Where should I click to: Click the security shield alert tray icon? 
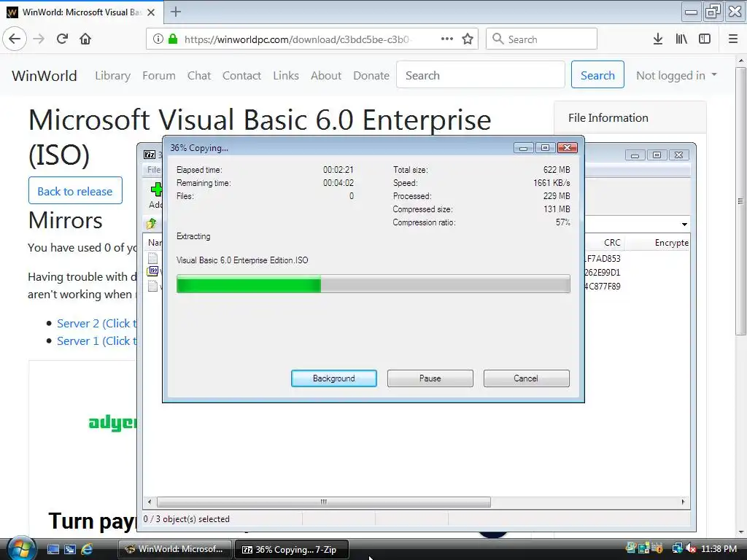(657, 548)
